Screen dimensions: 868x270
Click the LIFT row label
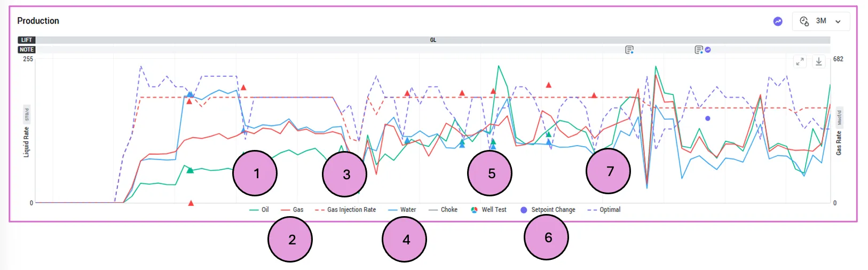tap(27, 40)
